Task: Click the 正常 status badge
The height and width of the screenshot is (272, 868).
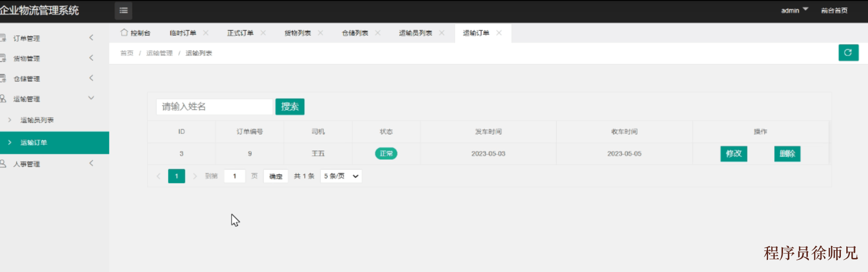Action: pos(386,154)
